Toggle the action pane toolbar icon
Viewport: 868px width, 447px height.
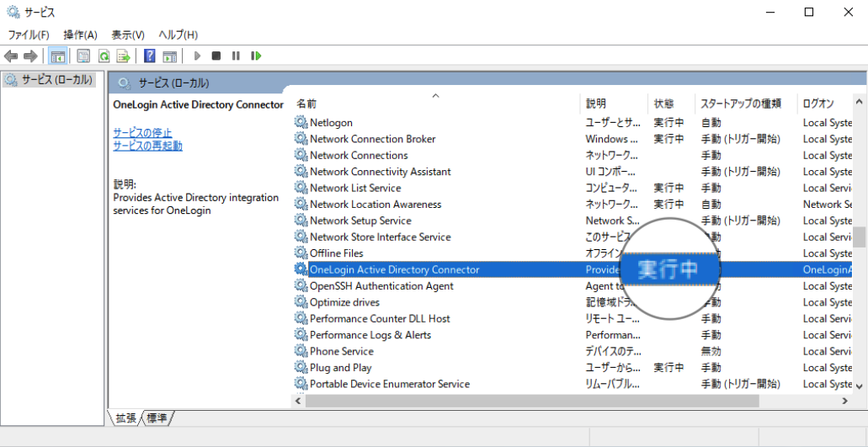(169, 56)
